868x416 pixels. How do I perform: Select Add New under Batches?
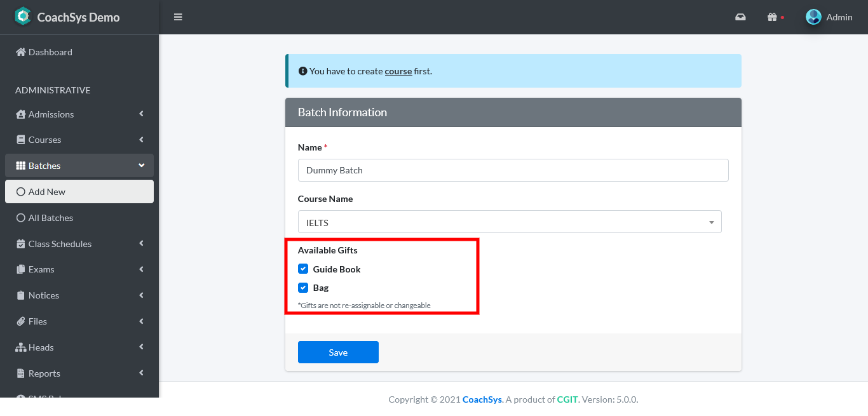tap(46, 192)
